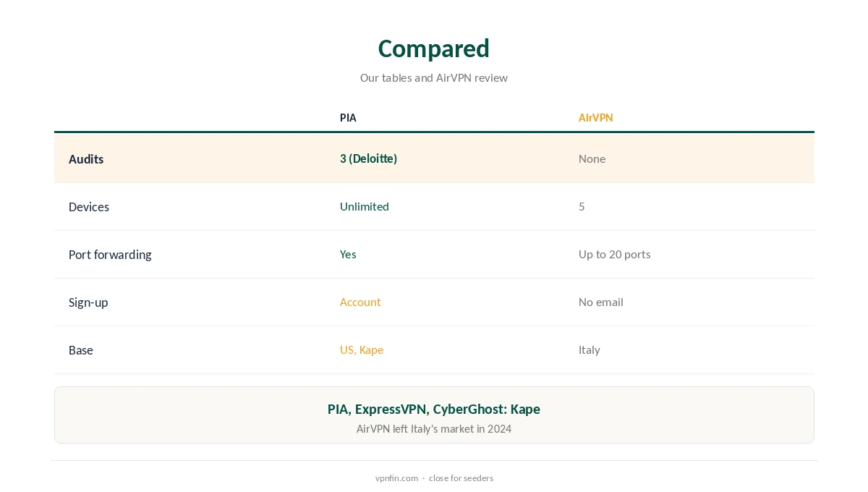Click 'None' in the Audits row

pyautogui.click(x=592, y=158)
